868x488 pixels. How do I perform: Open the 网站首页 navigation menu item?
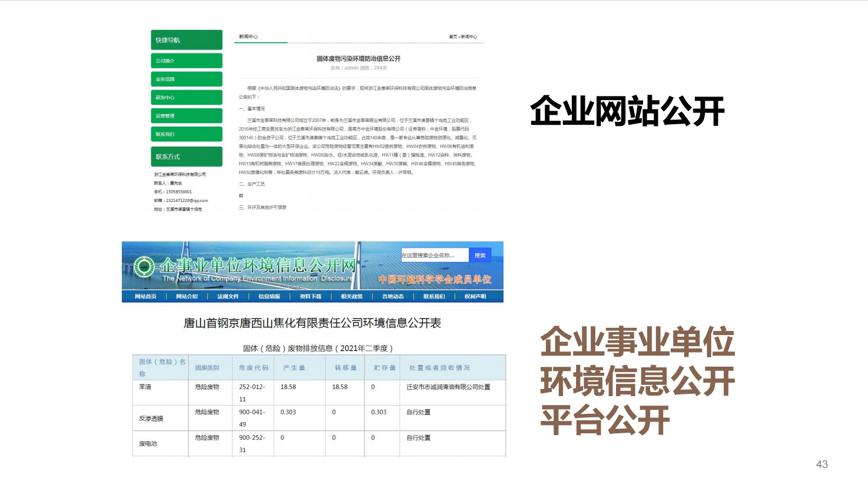click(x=145, y=297)
